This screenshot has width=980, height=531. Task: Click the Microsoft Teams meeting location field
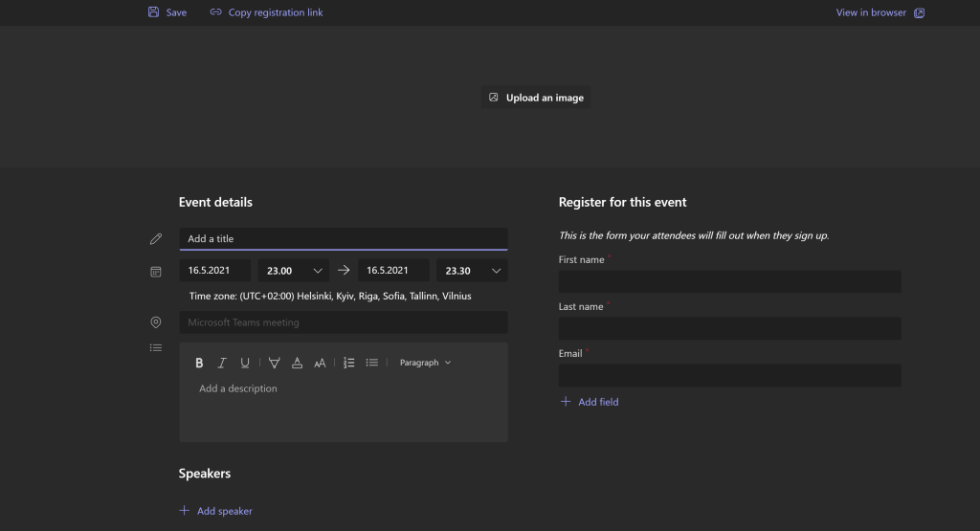[x=343, y=322]
